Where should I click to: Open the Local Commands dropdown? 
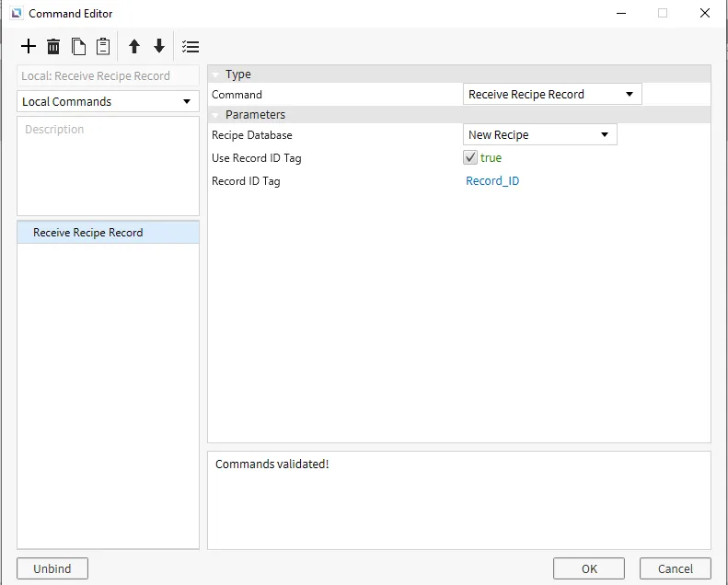108,101
